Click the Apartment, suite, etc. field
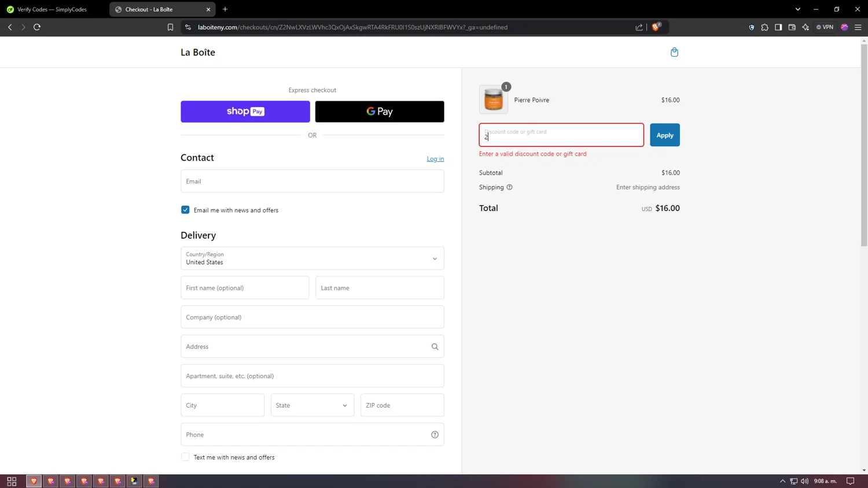868x488 pixels. (312, 376)
